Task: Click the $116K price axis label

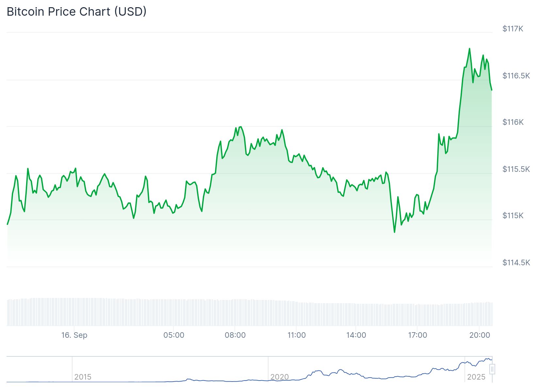Action: coord(513,122)
